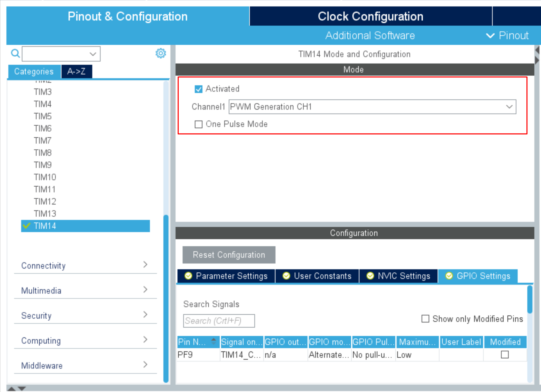Viewport: 541px width, 392px height.
Task: Toggle Show only Modified Pins
Action: tap(425, 319)
